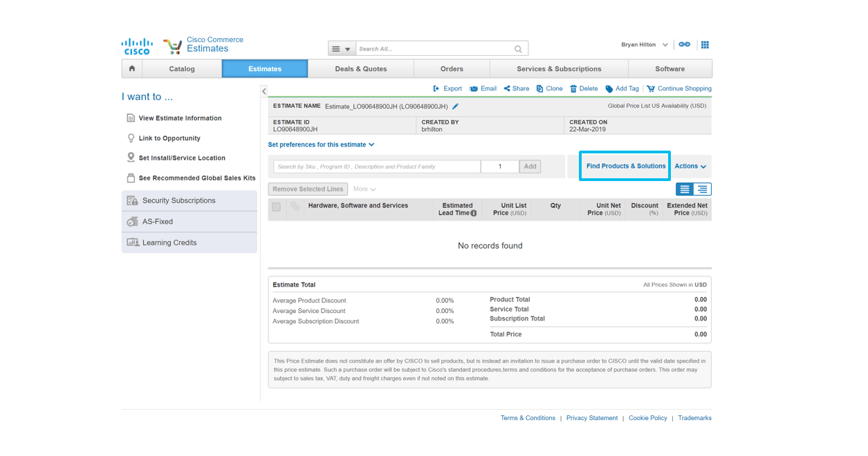Click the info icon next to Estimated Lead Time

(474, 213)
